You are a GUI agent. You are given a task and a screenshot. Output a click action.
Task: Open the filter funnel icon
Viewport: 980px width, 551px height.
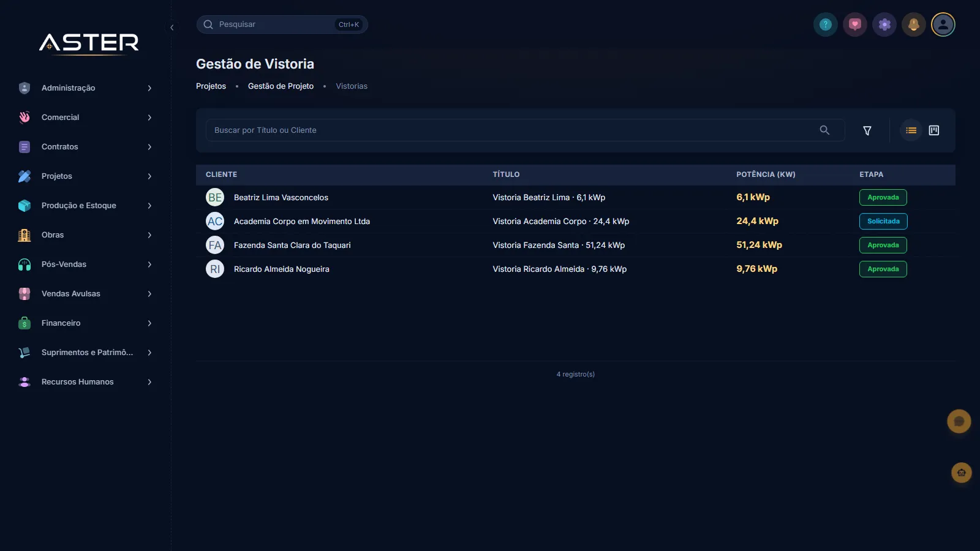point(867,130)
